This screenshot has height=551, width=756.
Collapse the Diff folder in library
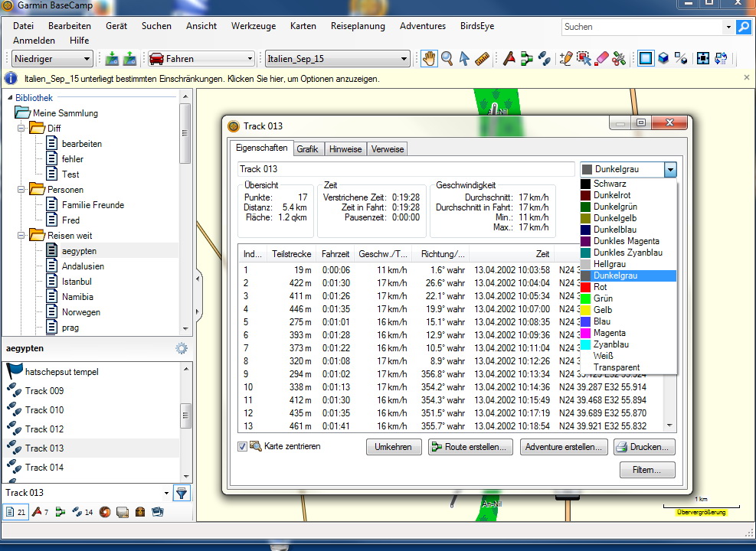point(21,128)
